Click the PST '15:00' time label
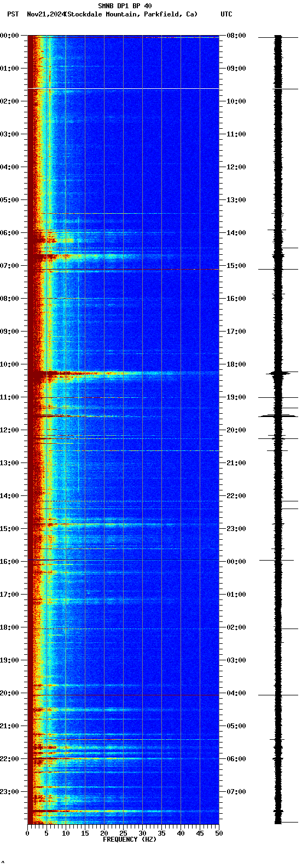 [9, 529]
